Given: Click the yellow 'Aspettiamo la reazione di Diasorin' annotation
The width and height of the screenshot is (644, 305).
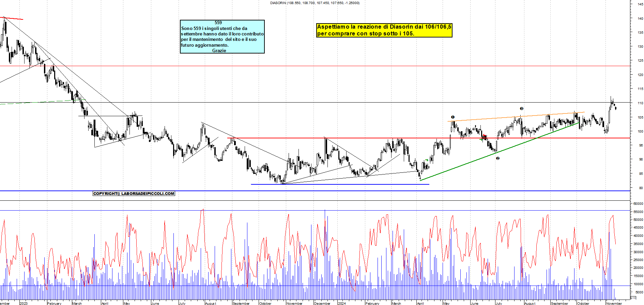Looking at the screenshot, I should click(x=384, y=30).
